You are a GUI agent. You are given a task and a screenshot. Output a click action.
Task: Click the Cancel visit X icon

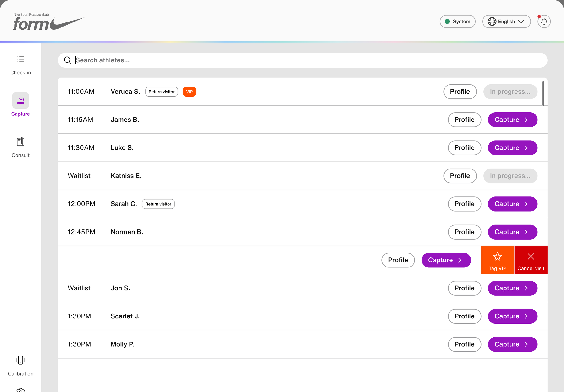click(x=531, y=256)
